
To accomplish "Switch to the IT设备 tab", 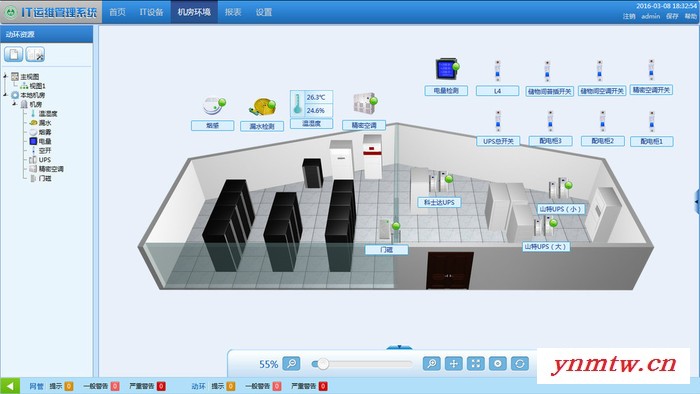I will point(151,12).
